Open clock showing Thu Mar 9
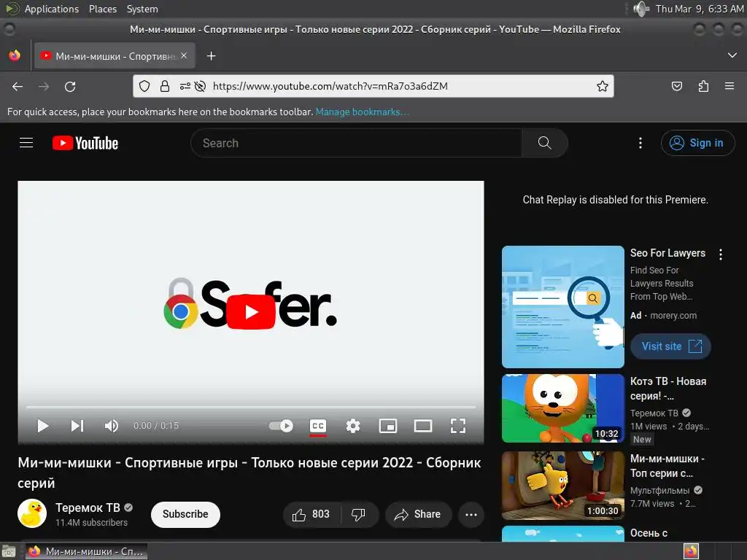Viewport: 747px width, 560px height. pyautogui.click(x=700, y=9)
